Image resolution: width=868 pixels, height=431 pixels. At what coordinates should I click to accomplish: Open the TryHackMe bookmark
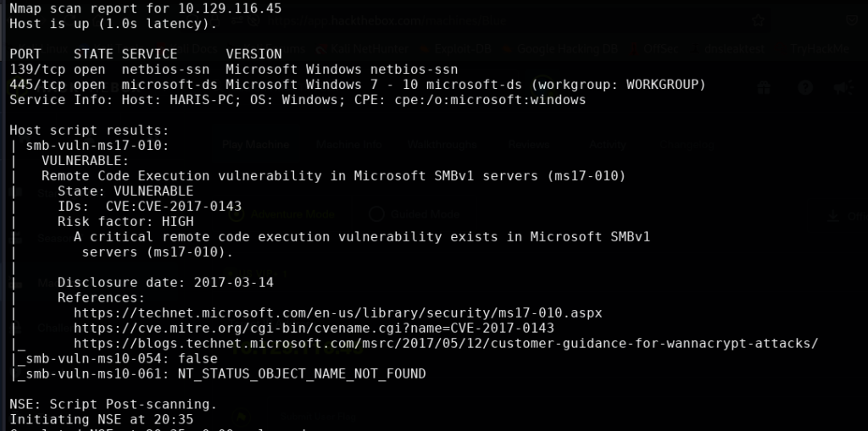pyautogui.click(x=818, y=48)
